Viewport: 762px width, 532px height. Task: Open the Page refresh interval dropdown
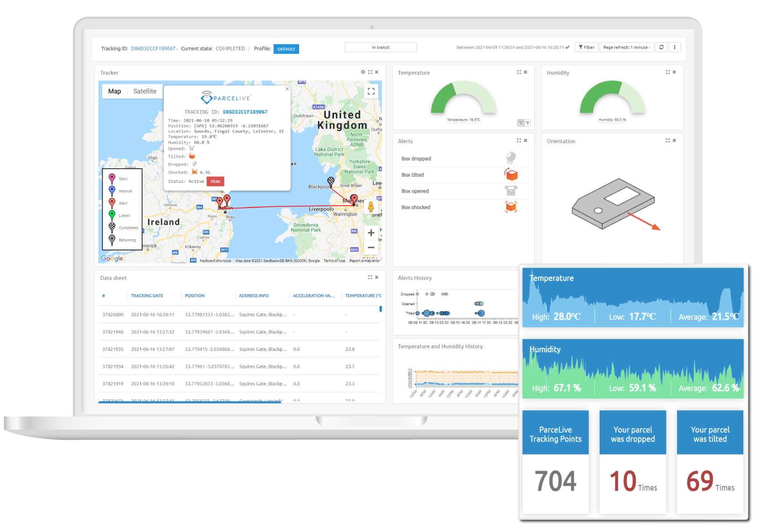626,48
